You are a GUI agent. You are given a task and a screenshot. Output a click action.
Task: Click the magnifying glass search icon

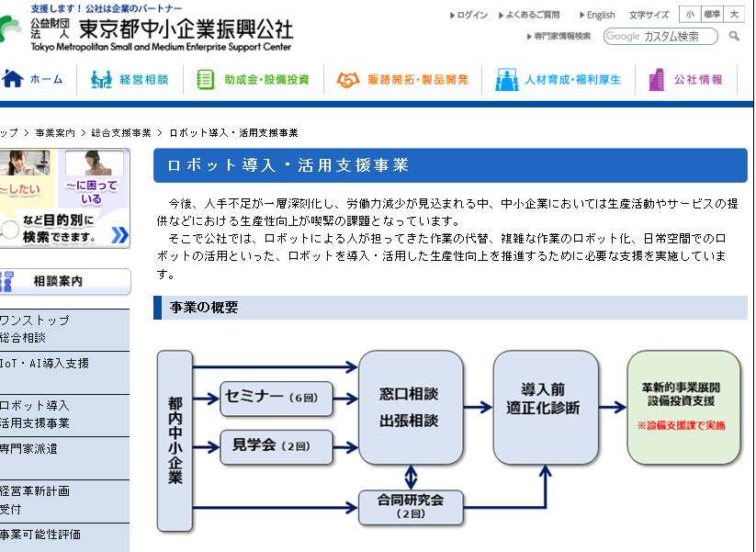click(734, 36)
